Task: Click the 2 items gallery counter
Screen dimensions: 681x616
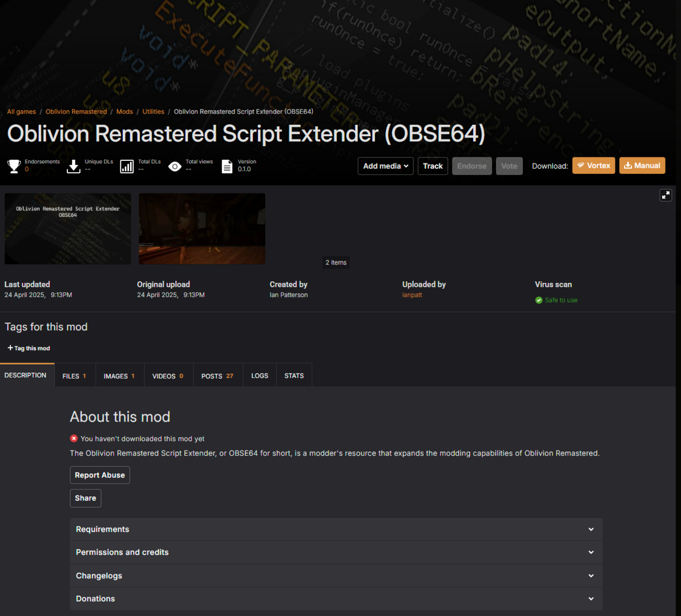Action: point(336,262)
